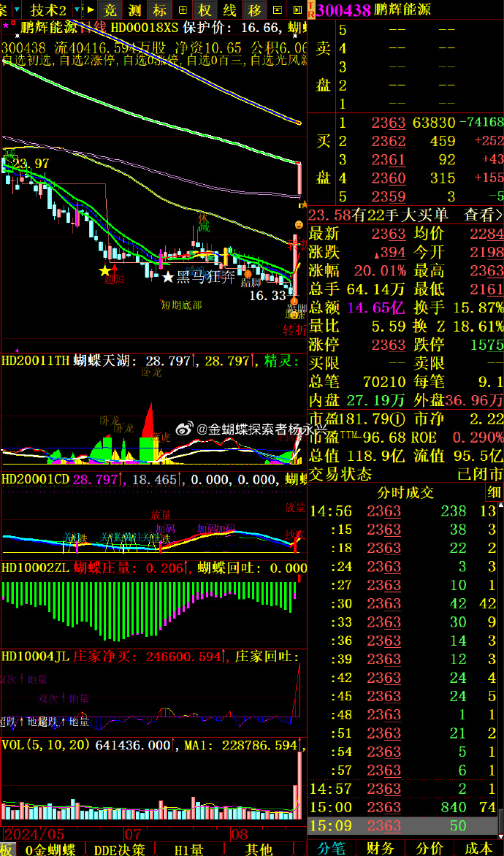Click the plus box icon after 标
This screenshot has height=856, width=504.
tap(182, 9)
